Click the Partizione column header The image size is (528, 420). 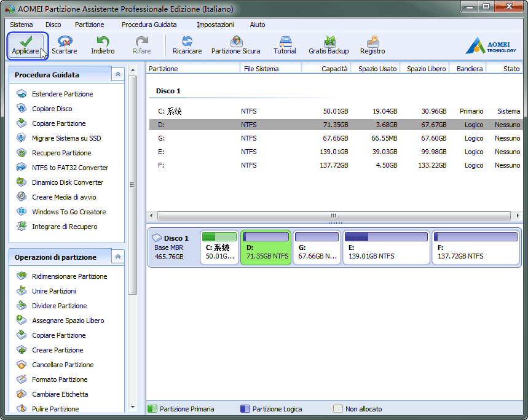coord(193,69)
